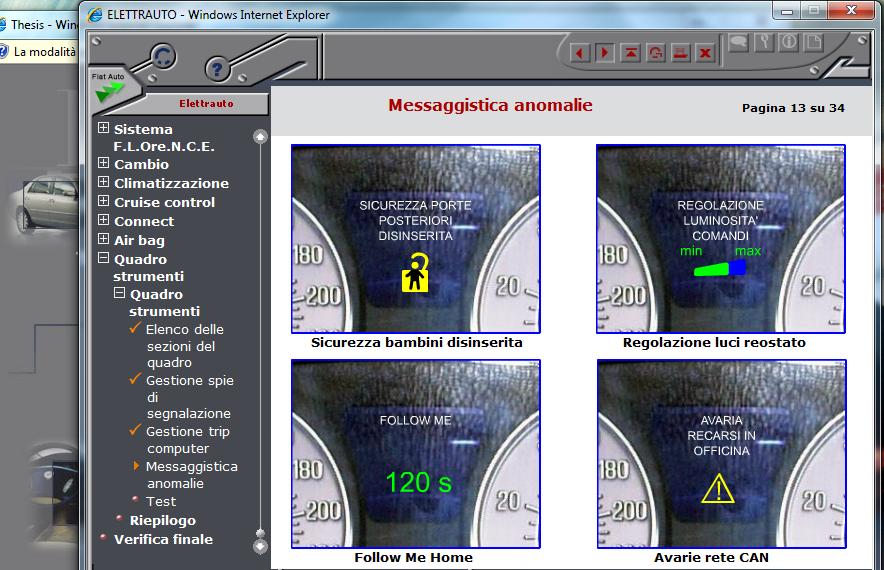Image resolution: width=884 pixels, height=570 pixels.
Task: Go to the previous page with the red left arrow
Action: point(580,54)
